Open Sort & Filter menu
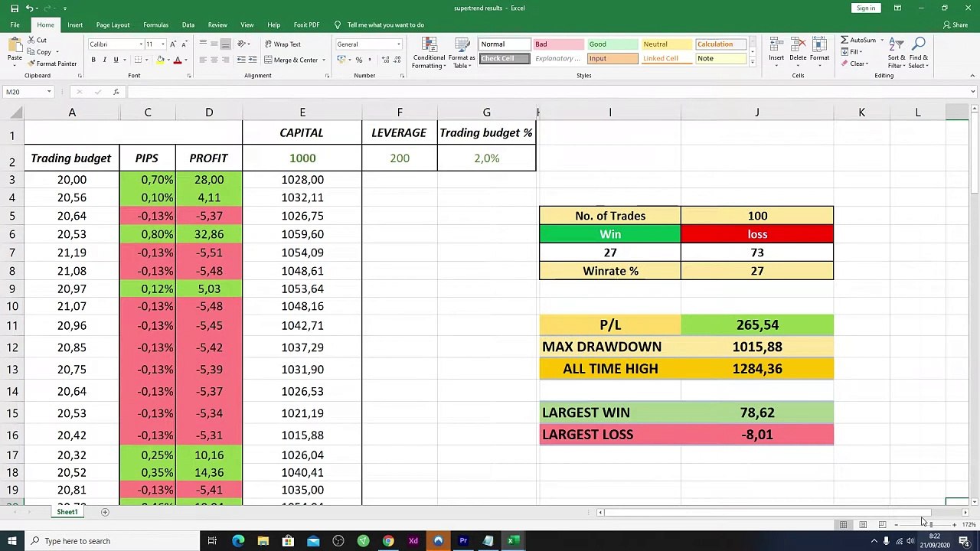This screenshot has height=551, width=980. pyautogui.click(x=896, y=52)
